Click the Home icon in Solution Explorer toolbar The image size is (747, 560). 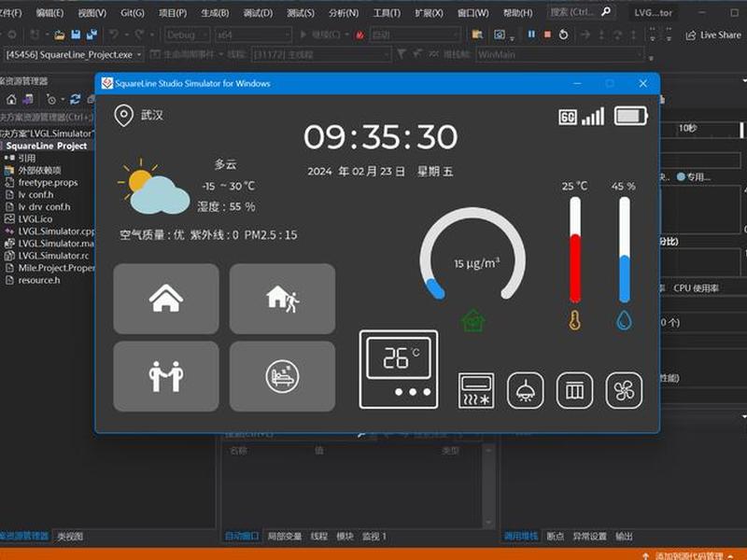11,99
